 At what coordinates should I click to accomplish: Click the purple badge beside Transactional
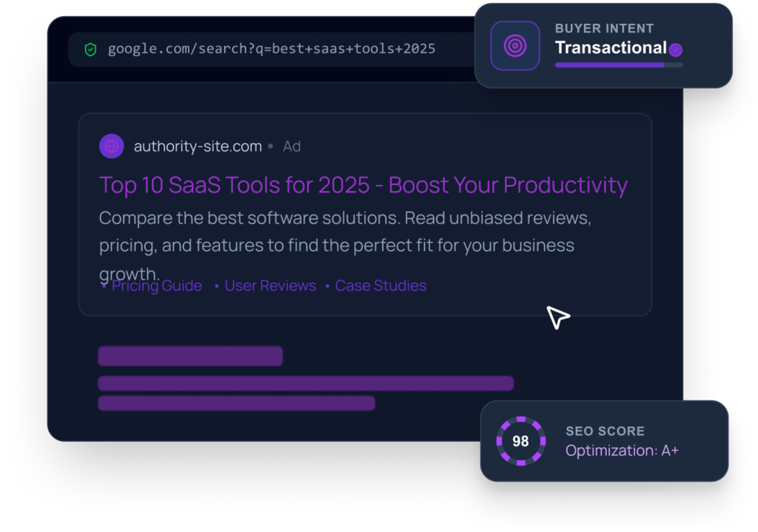click(675, 50)
